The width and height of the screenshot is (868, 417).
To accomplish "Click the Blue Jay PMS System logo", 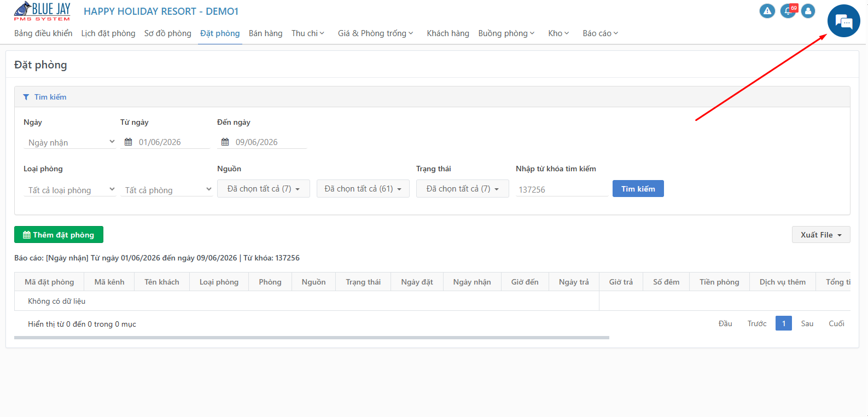I will tap(42, 11).
